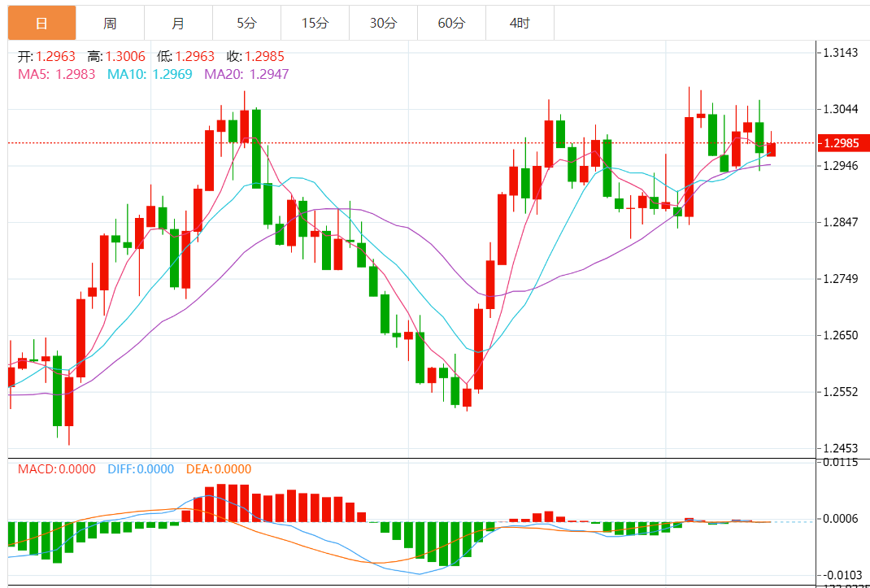Click the MA20: 1.2947 indicator label
The image size is (870, 588).
click(x=247, y=74)
